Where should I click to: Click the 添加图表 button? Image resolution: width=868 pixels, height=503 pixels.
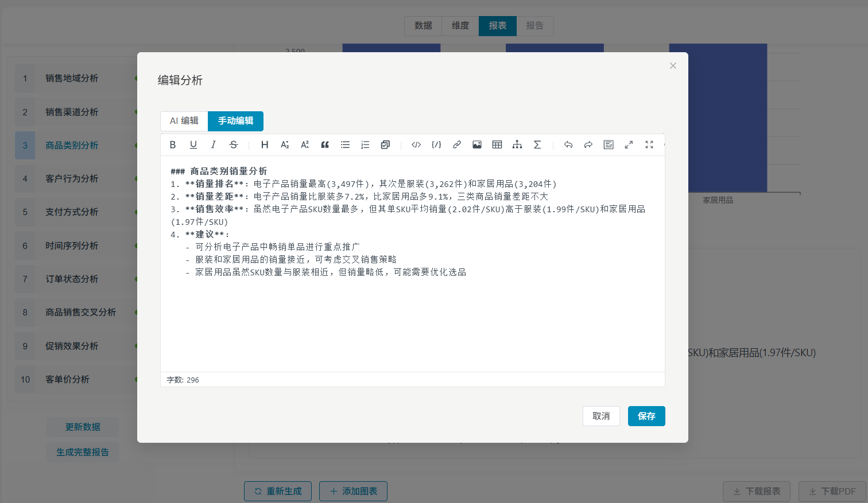click(x=353, y=491)
